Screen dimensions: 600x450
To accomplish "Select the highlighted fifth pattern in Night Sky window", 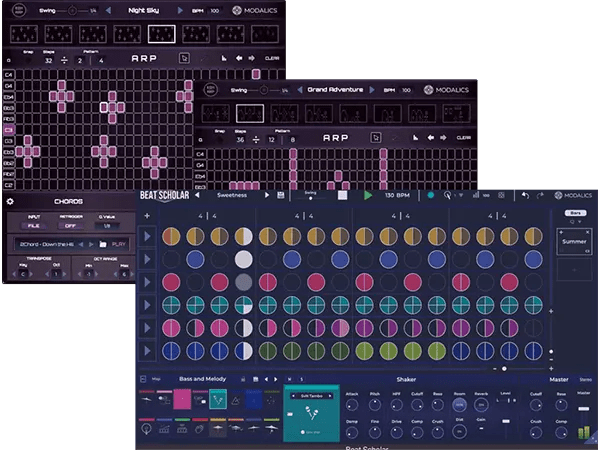I will pyautogui.click(x=162, y=34).
